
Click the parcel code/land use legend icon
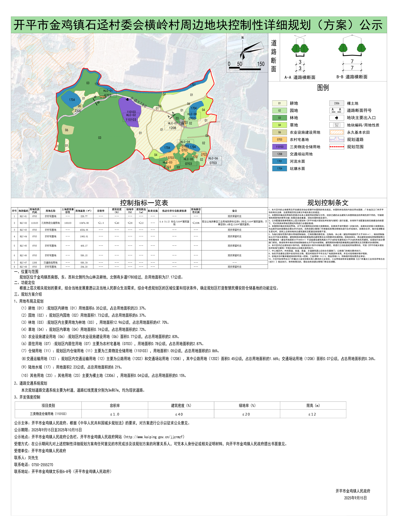[337, 125]
